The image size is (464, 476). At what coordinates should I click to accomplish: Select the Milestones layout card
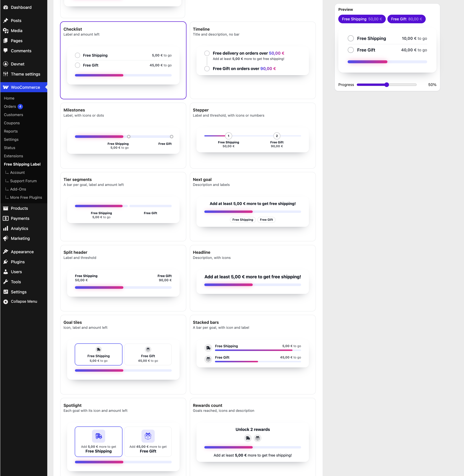coord(123,136)
